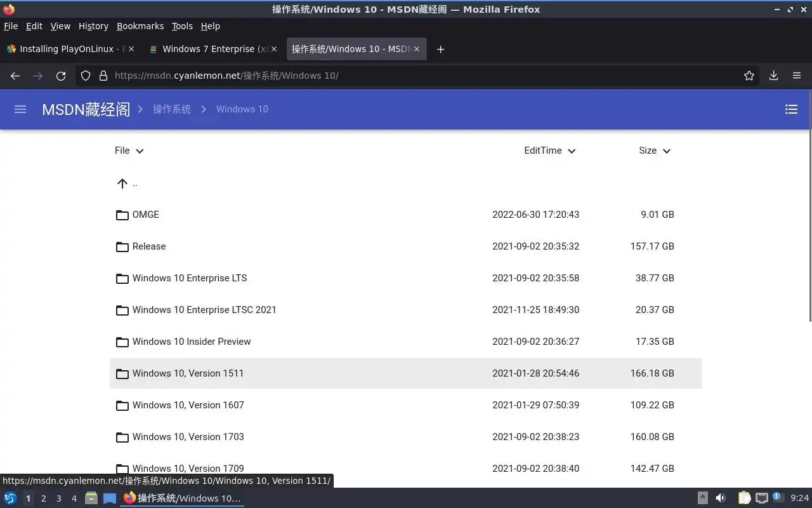The image size is (812, 508).
Task: Switch to Windows 7 Enterprise tab
Action: coord(214,49)
